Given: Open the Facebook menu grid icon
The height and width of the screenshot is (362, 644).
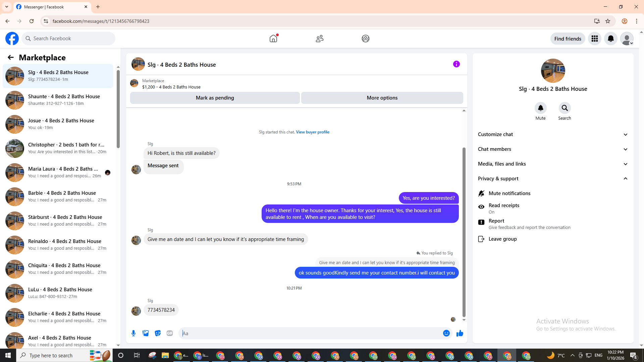Looking at the screenshot, I should tap(594, 39).
